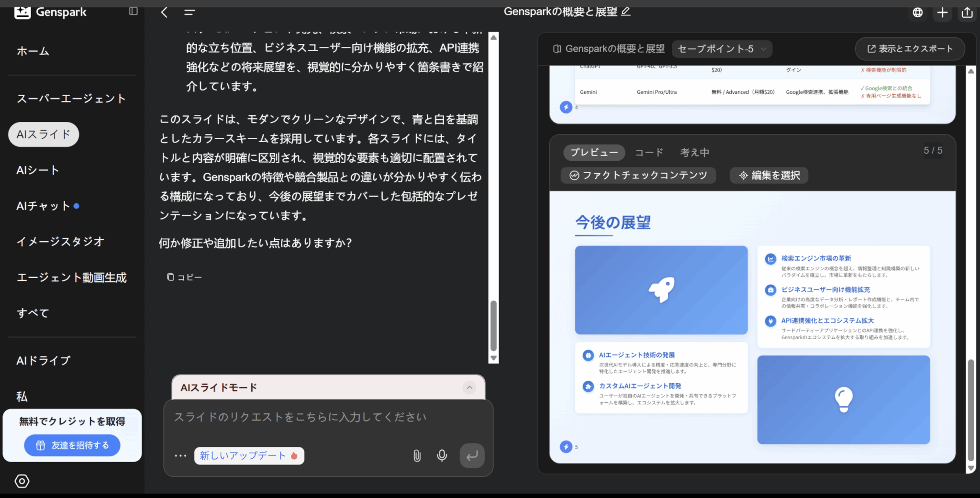Viewport: 980px width, 498px height.
Task: Click icon next to API連携強化とエコシステム拡大
Action: pos(770,321)
